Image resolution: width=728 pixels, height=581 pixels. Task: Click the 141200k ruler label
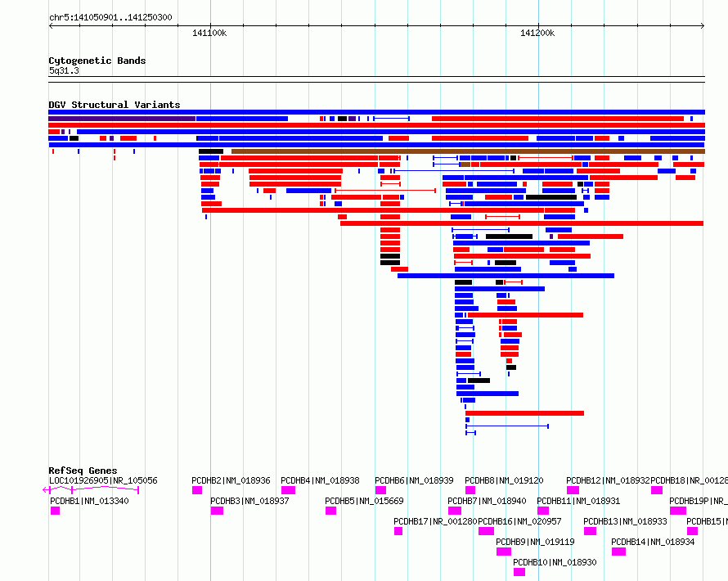click(x=537, y=33)
